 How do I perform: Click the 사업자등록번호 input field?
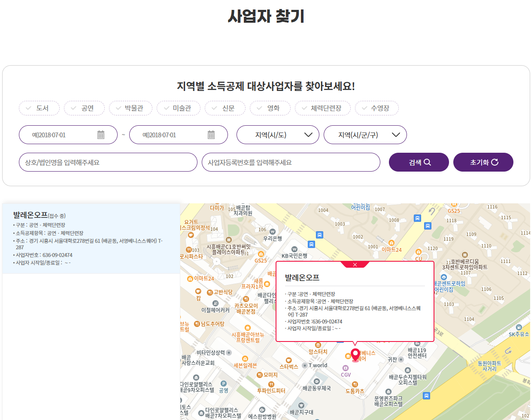point(291,162)
